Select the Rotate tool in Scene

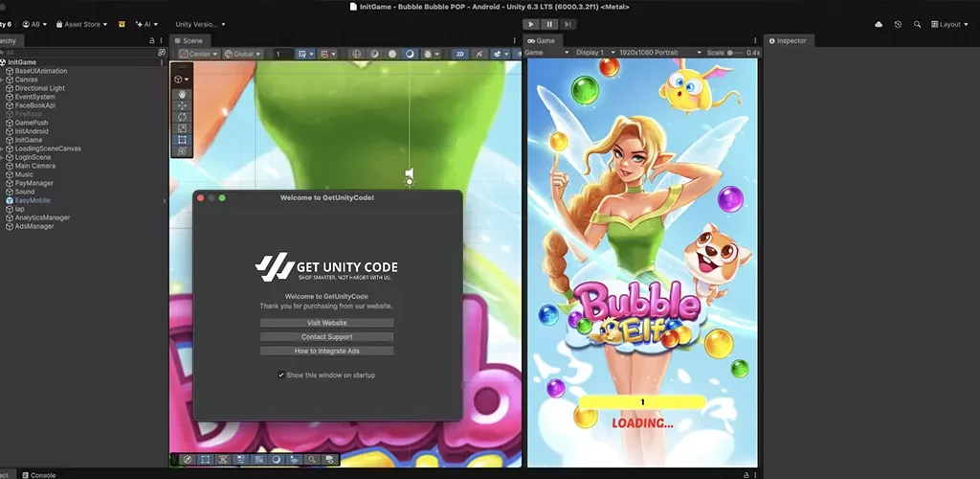click(182, 116)
